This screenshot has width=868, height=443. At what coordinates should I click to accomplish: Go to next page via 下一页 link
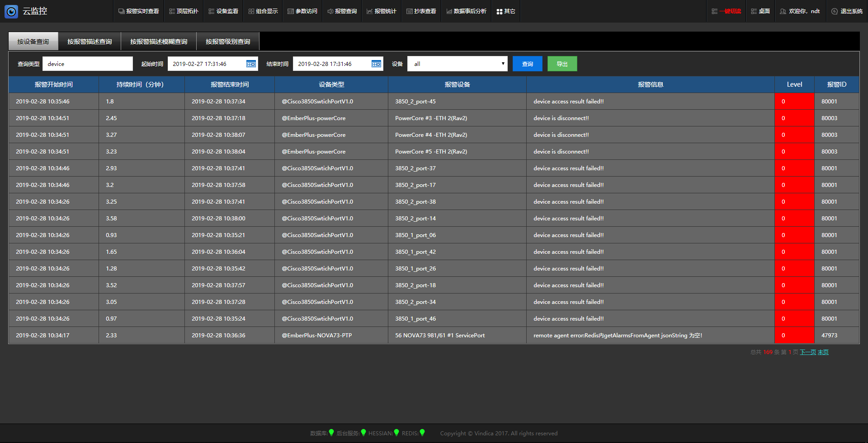coord(807,352)
